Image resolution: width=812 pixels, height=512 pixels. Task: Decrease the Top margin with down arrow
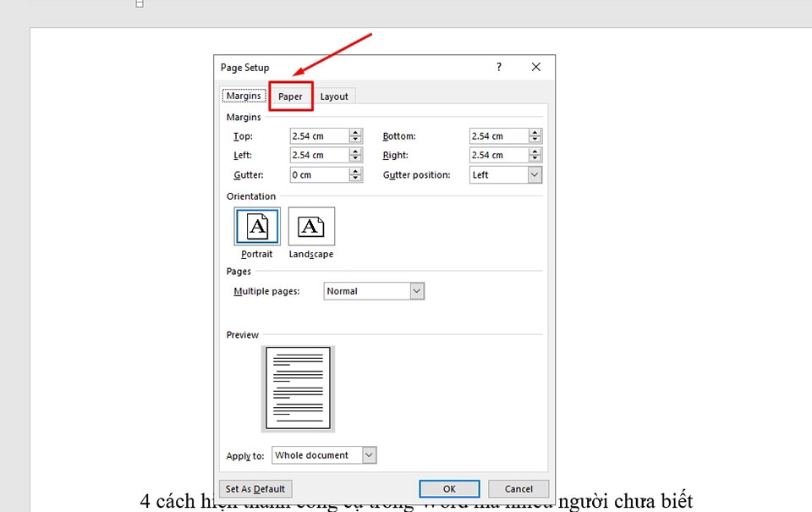[355, 140]
